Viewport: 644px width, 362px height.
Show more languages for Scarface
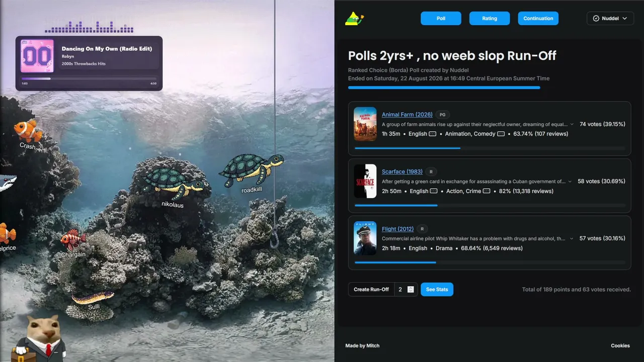point(434,192)
